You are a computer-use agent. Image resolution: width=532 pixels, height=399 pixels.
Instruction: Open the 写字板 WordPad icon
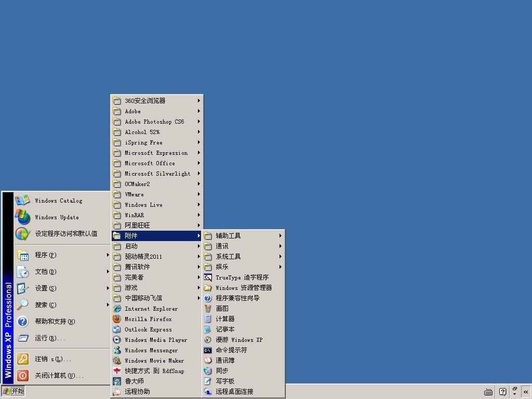208,381
